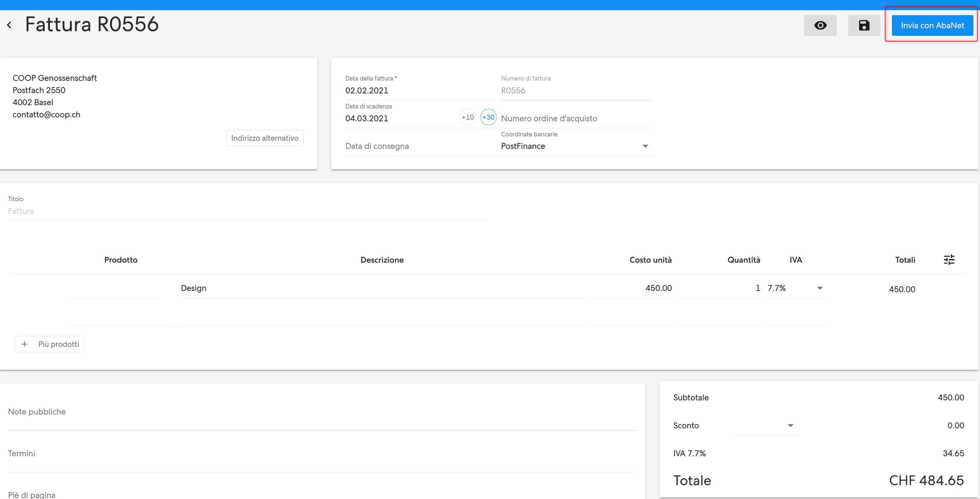Click the Descrizione column header
980x499 pixels.
tap(382, 260)
